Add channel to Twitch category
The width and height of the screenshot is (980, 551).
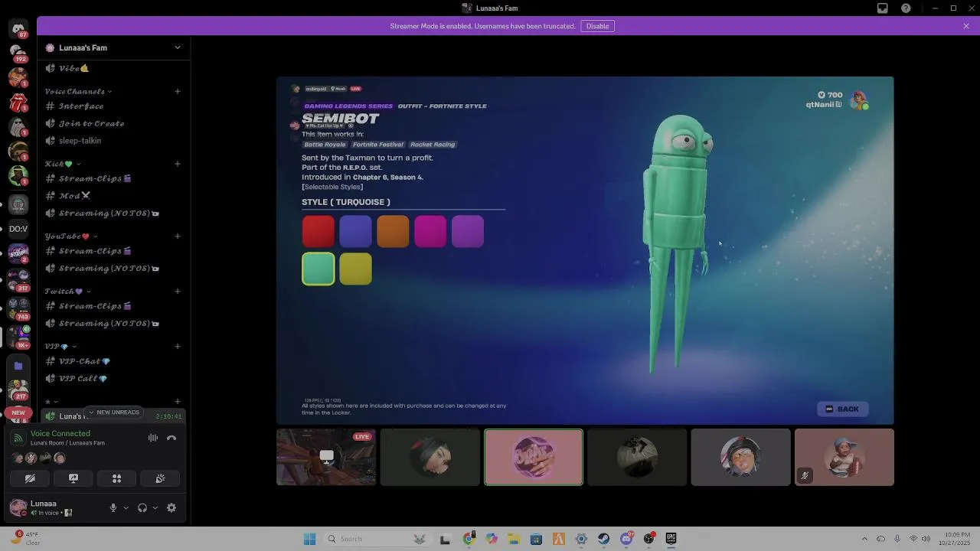178,292
